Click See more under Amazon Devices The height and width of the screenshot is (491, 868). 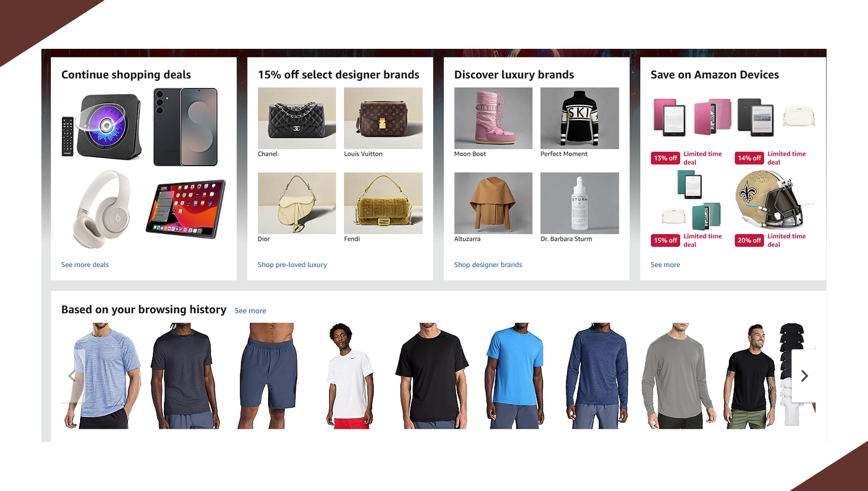point(665,264)
